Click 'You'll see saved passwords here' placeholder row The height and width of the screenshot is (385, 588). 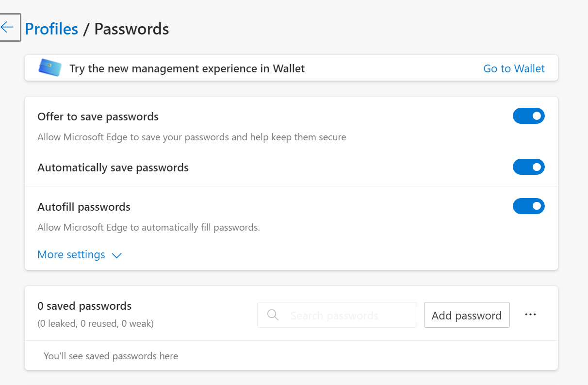click(x=291, y=356)
